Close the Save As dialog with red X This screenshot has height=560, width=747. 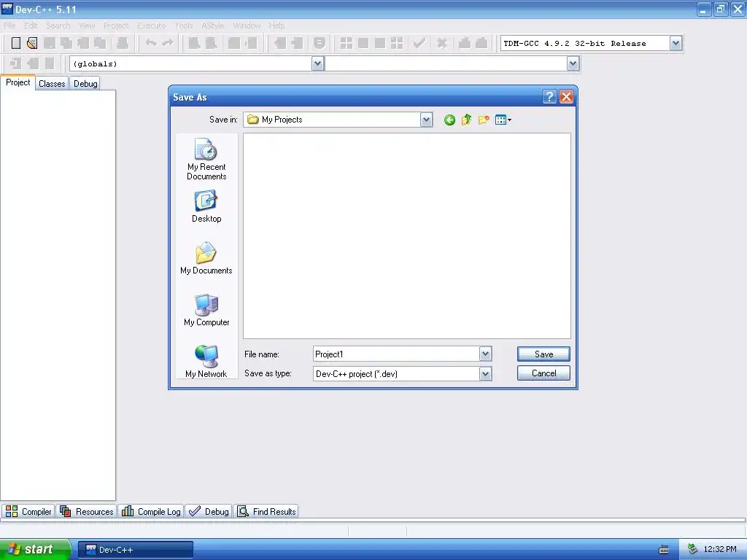566,97
